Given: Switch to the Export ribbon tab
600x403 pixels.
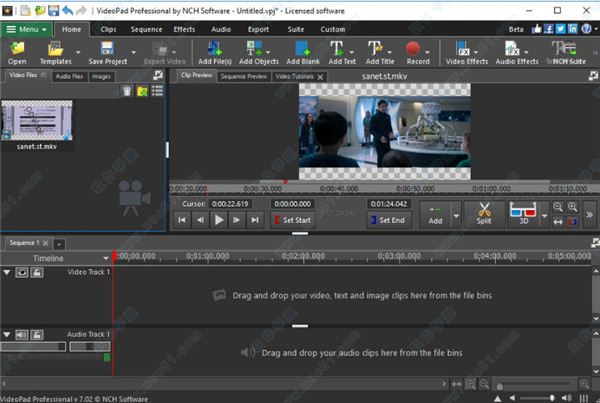Looking at the screenshot, I should coord(258,29).
